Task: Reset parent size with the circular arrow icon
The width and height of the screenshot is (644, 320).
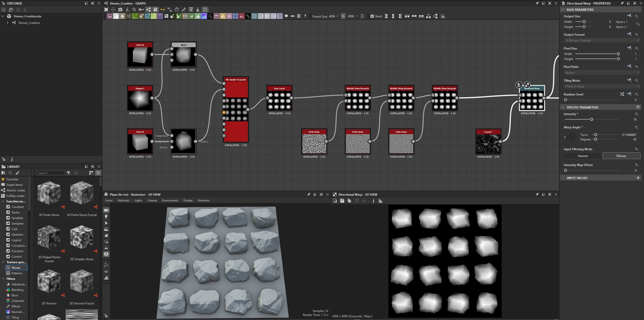Action: tap(362, 16)
